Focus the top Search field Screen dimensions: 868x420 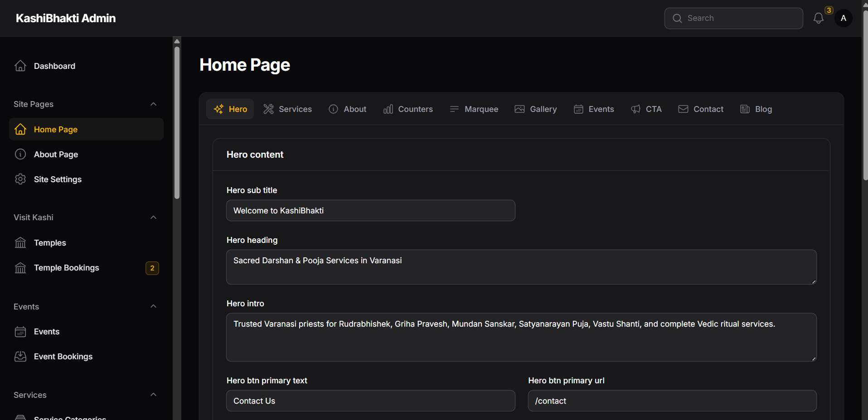tap(734, 18)
